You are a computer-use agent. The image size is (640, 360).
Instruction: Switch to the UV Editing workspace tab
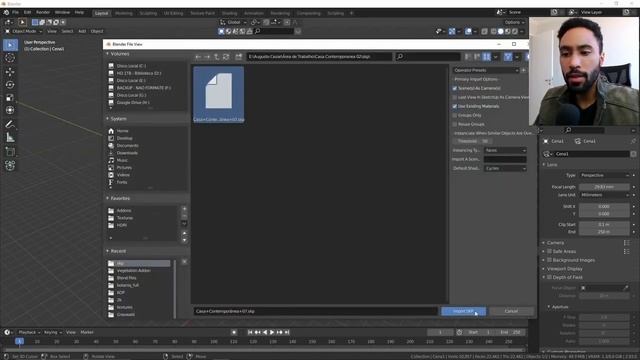click(173, 13)
